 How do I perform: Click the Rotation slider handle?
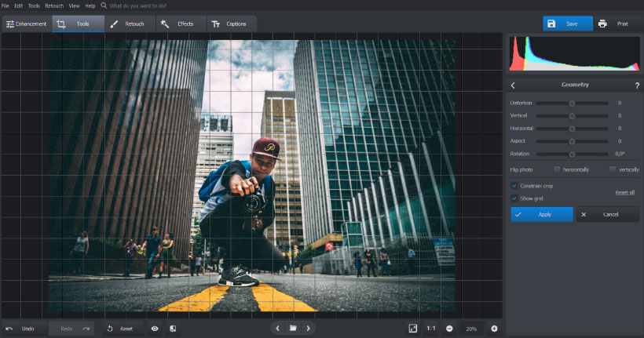[572, 154]
